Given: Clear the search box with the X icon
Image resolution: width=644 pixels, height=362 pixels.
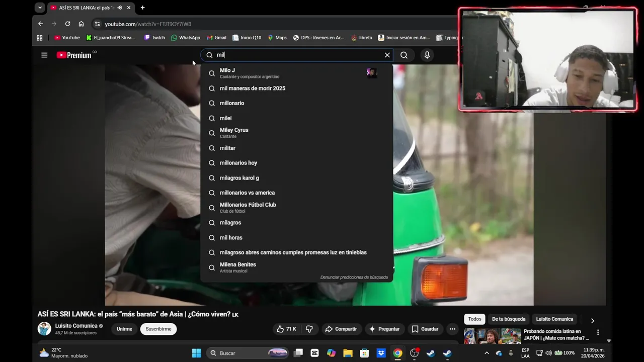Looking at the screenshot, I should point(387,55).
